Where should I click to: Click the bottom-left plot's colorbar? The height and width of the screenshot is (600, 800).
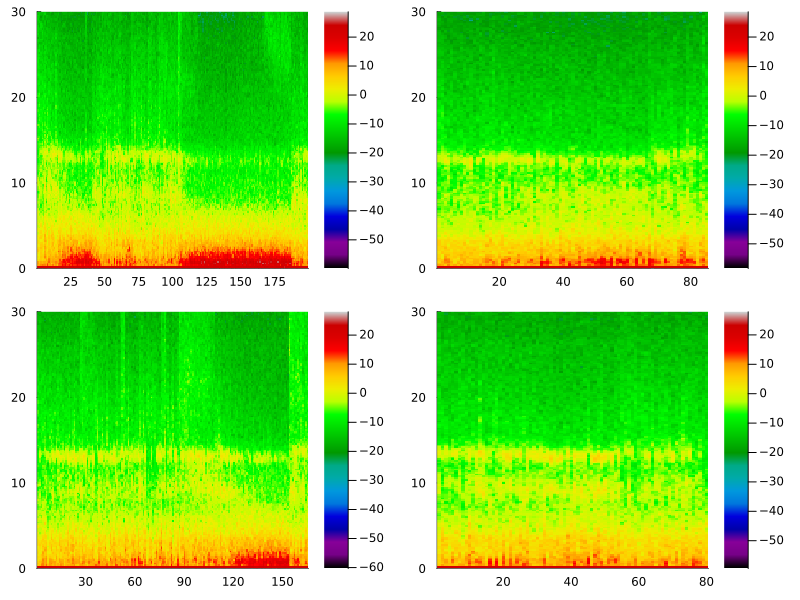[336, 440]
